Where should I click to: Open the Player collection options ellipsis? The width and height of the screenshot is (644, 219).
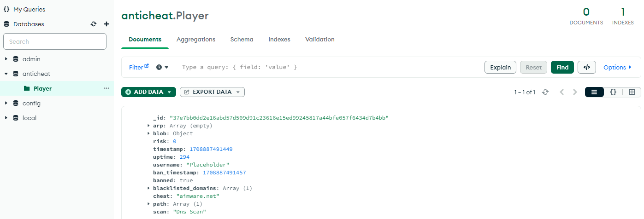[106, 88]
